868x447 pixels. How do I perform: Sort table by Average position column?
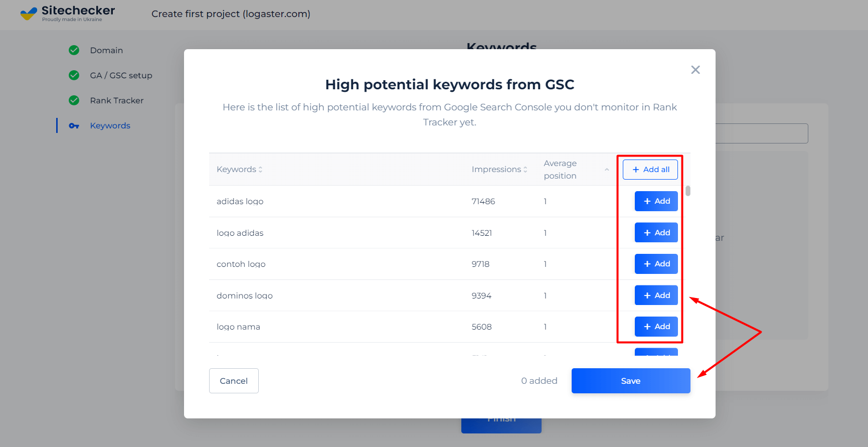tap(576, 170)
